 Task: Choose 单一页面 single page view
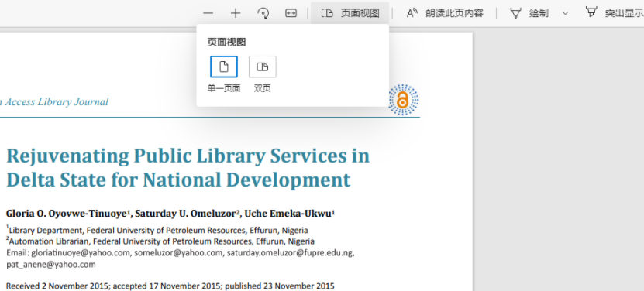coord(224,67)
